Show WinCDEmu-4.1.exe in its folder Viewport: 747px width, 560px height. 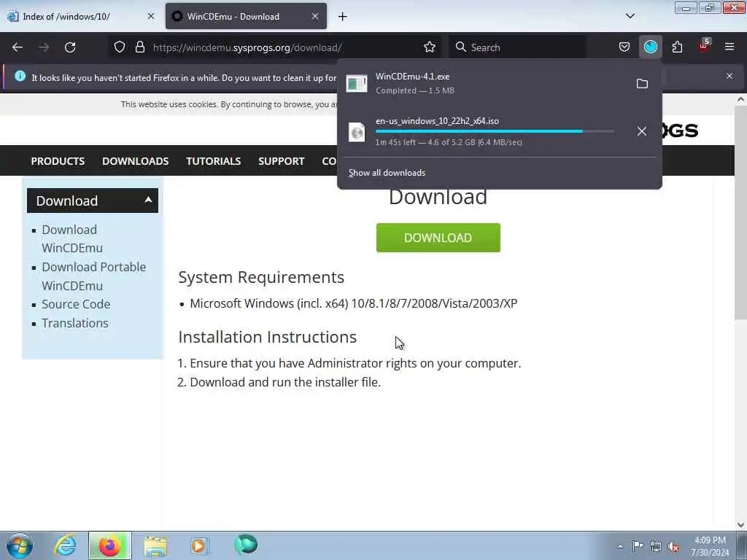[642, 84]
